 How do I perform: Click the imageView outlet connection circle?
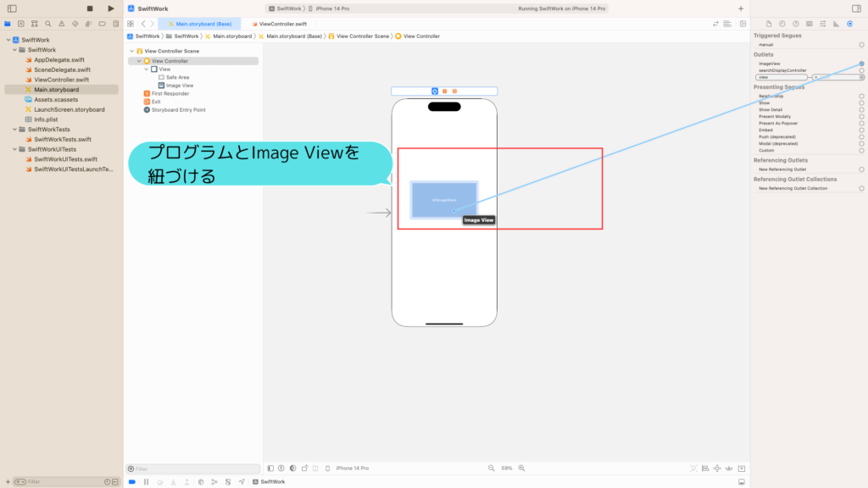click(861, 64)
